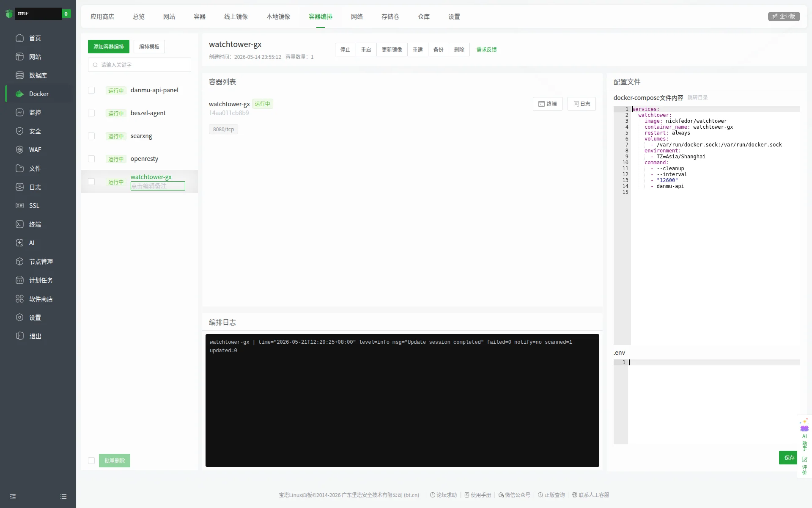
Task: Switch to the 本地镜像 tab
Action: click(x=278, y=17)
